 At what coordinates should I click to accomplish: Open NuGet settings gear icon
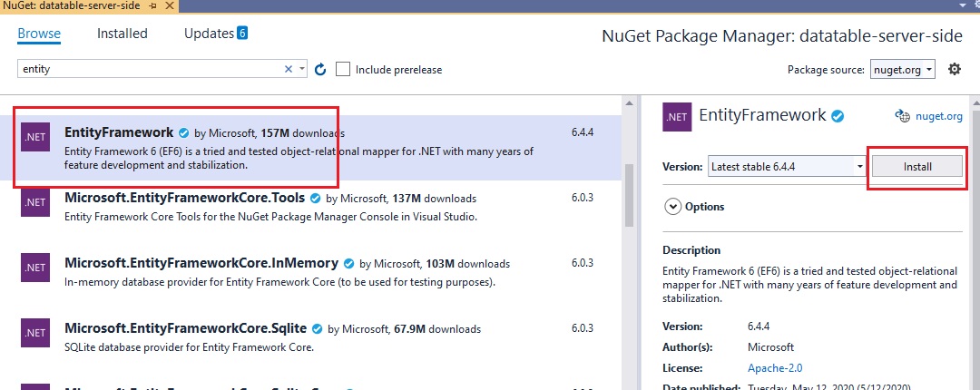(955, 69)
